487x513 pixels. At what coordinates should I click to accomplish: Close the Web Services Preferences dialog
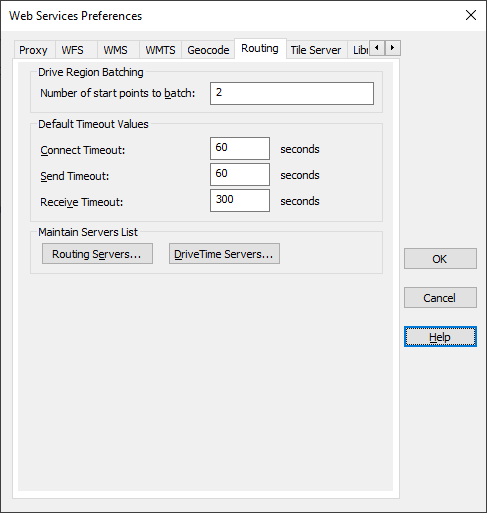[x=471, y=15]
